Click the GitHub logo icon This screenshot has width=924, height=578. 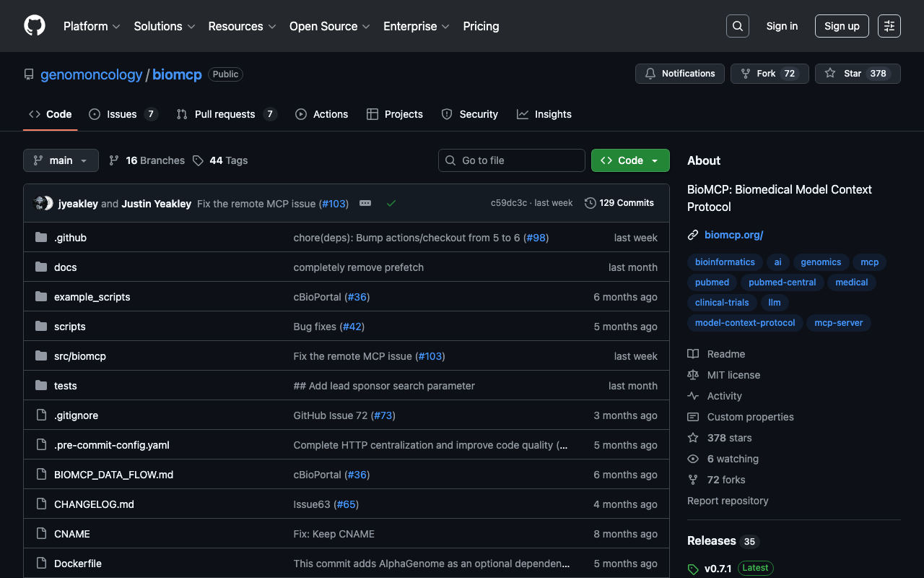click(35, 26)
